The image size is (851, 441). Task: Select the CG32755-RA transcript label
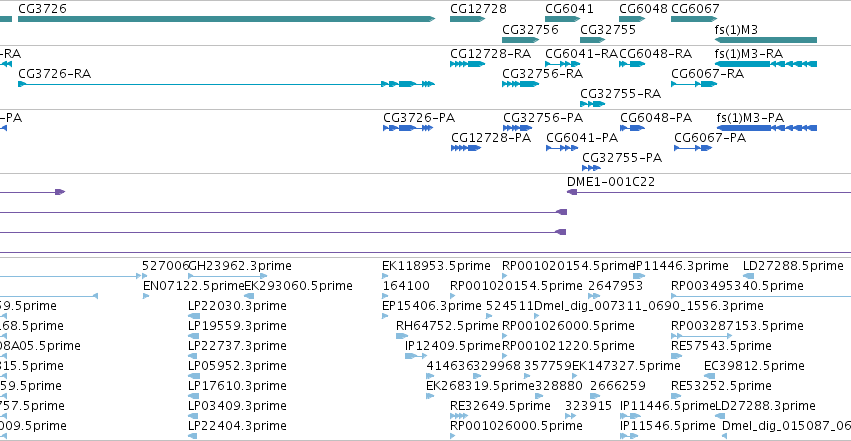pos(620,94)
